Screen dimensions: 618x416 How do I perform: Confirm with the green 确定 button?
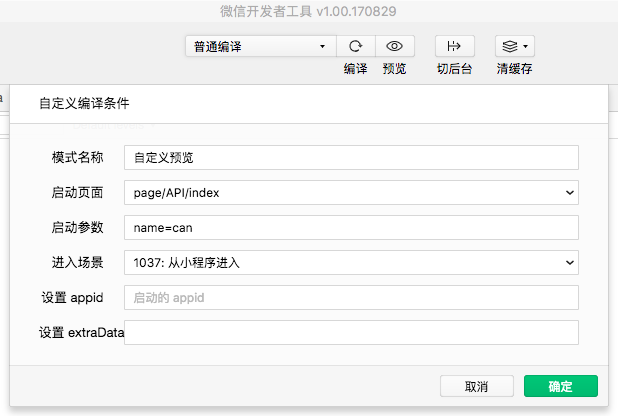560,387
